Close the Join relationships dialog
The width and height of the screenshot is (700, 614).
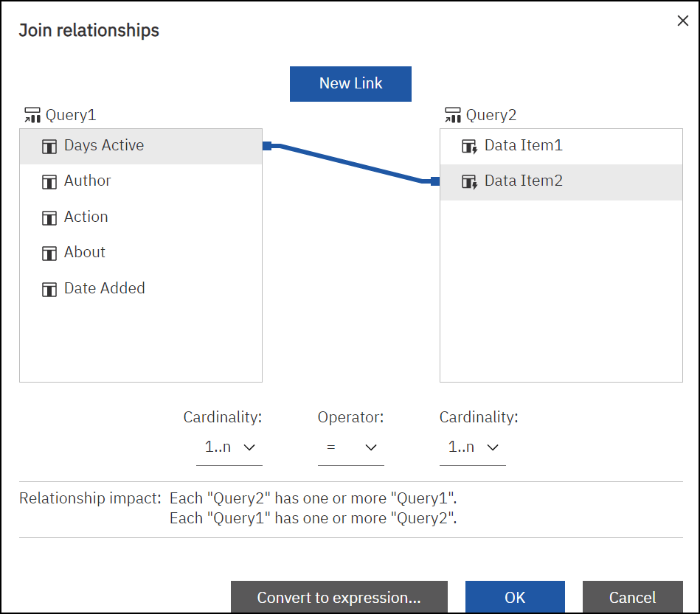click(683, 21)
